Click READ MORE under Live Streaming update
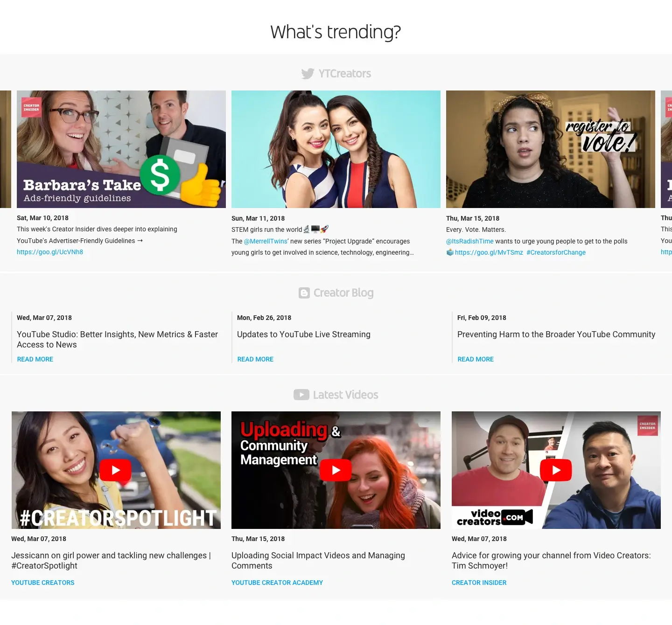This screenshot has width=672, height=625. (x=255, y=359)
